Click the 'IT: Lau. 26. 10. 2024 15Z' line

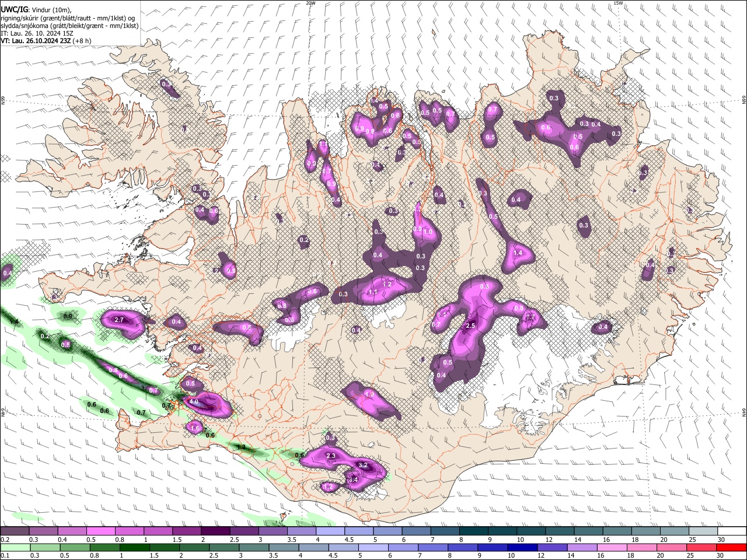[38, 33]
